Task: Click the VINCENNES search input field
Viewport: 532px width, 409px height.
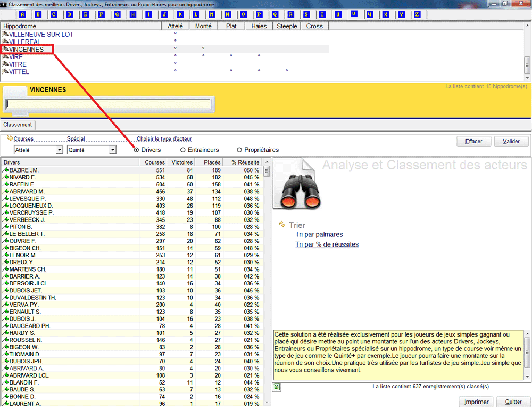Action: pos(108,104)
